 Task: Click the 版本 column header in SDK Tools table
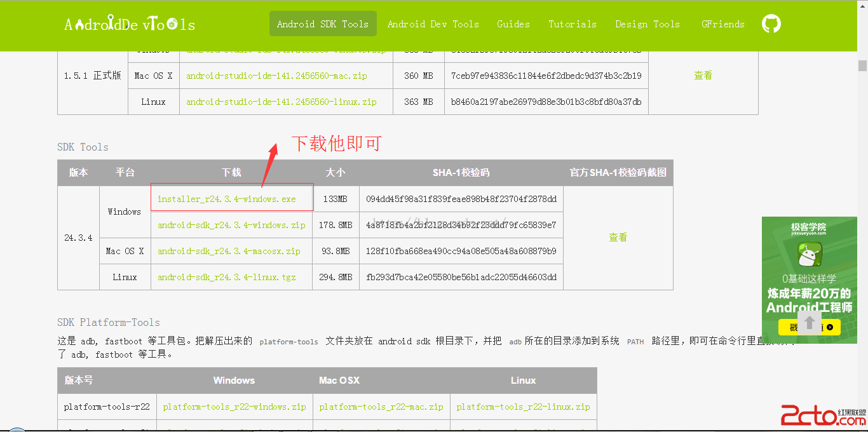pos(79,173)
